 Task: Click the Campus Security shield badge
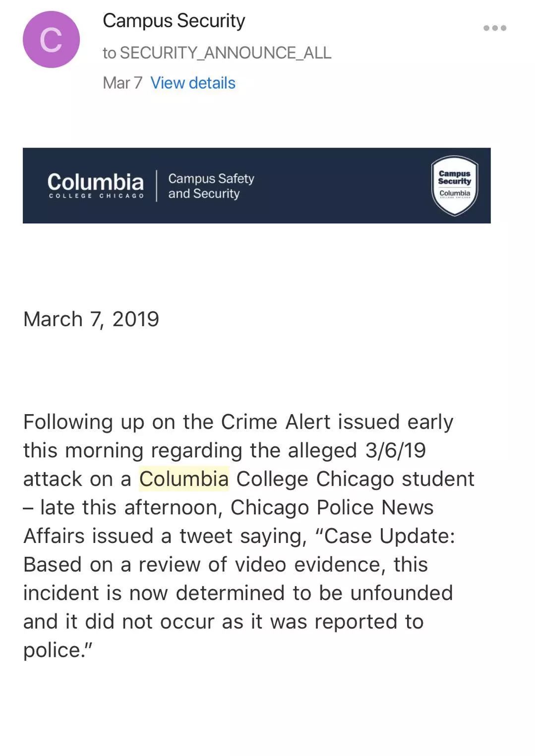455,186
